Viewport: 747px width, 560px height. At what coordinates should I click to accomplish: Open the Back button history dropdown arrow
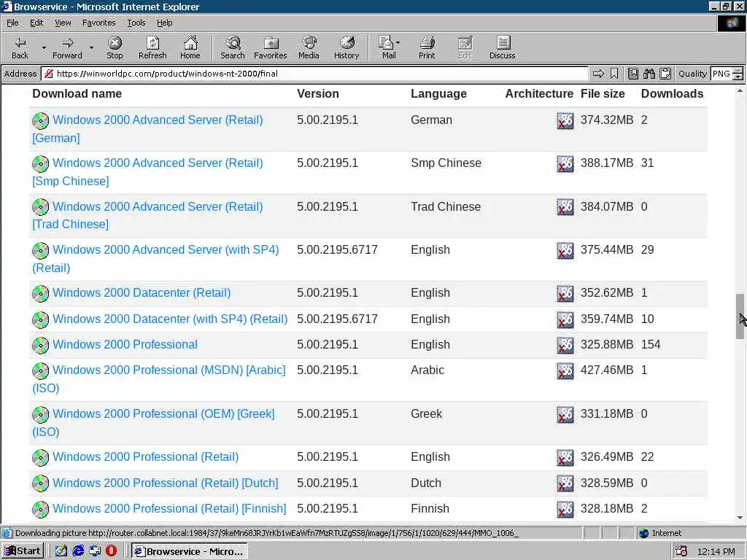[x=44, y=47]
